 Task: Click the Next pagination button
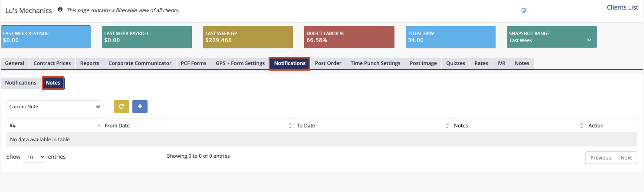(626, 158)
